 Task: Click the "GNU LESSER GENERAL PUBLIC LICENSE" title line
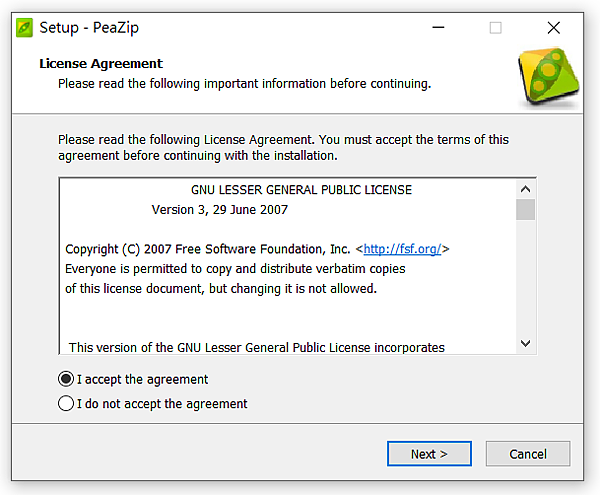click(301, 190)
